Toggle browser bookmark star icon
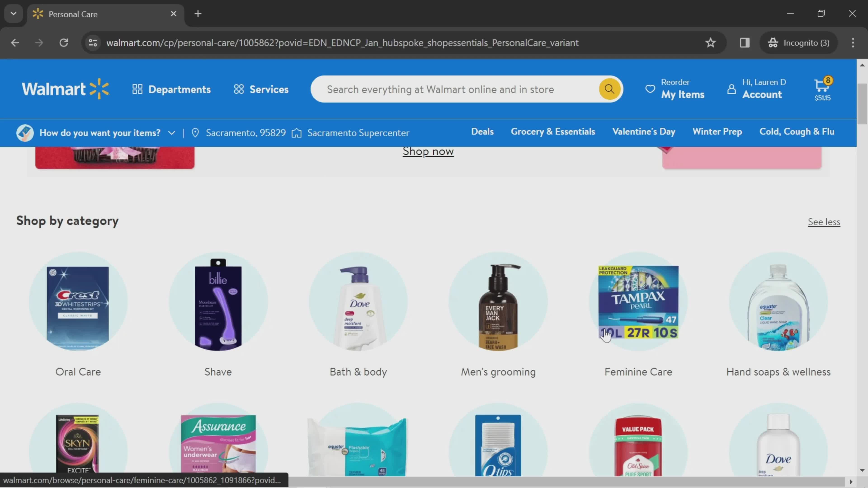The image size is (868, 488). tap(711, 42)
